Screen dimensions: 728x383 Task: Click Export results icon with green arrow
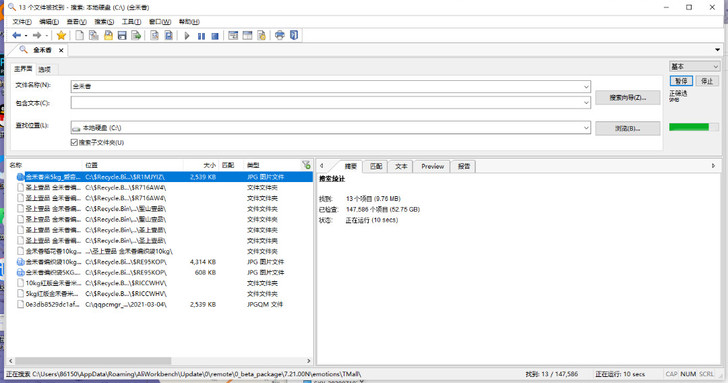coord(136,35)
